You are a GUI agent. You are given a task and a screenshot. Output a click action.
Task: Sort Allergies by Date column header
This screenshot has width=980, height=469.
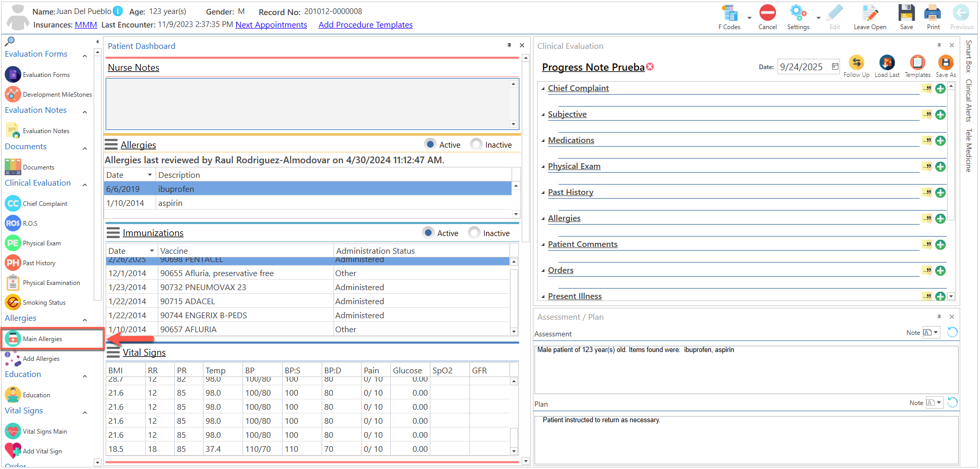(x=130, y=175)
